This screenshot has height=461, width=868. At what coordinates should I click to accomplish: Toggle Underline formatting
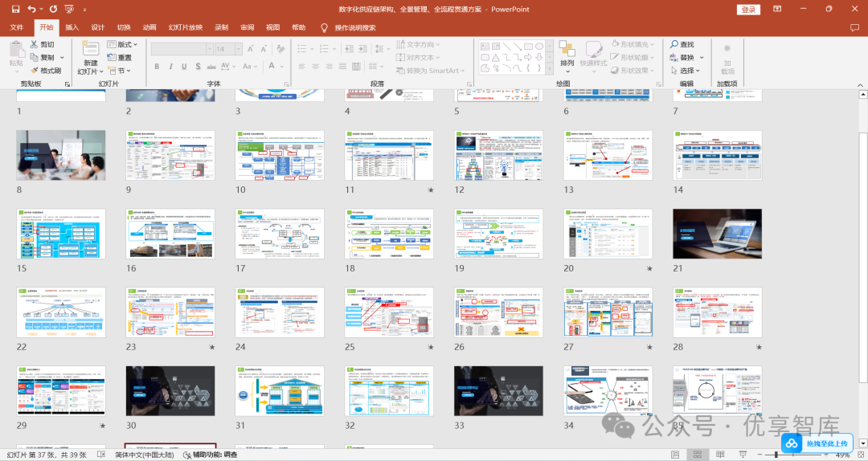pyautogui.click(x=184, y=67)
